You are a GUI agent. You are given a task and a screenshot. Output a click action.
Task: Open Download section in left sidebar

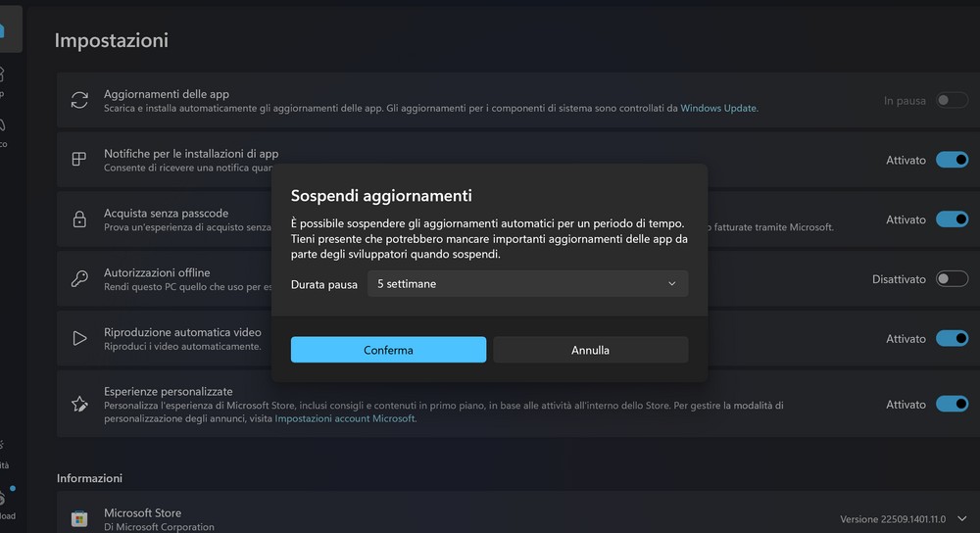pos(6,504)
